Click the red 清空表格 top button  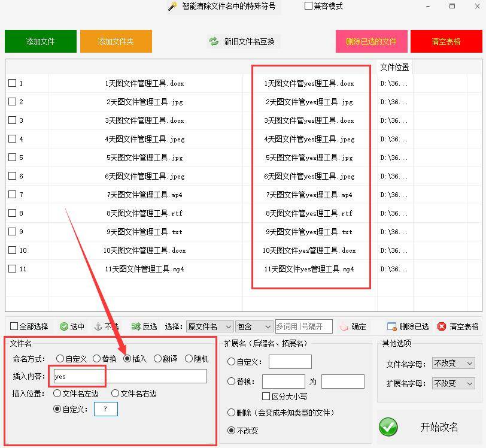click(x=446, y=41)
